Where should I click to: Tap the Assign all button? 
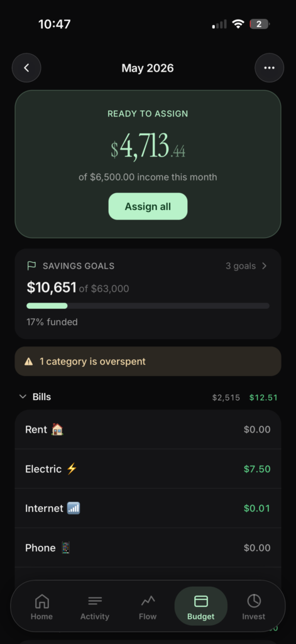[148, 206]
